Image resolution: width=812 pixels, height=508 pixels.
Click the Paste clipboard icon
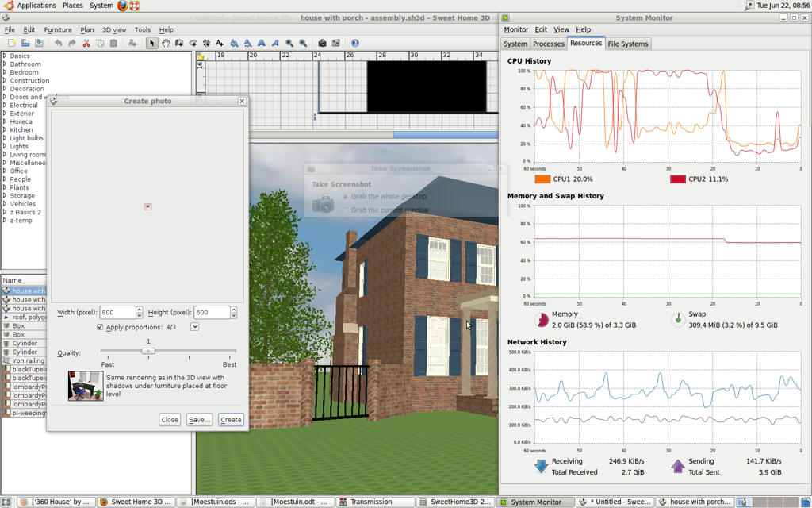pos(114,43)
